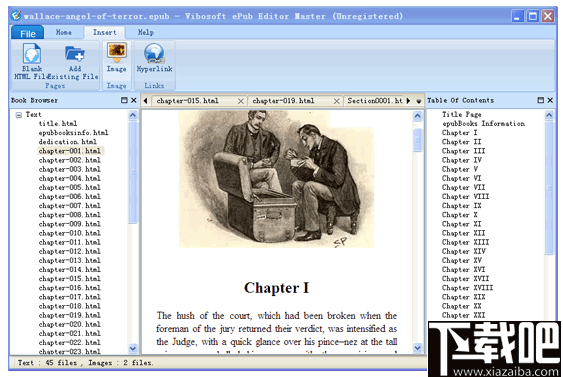Viewport: 563px width, 377px height.
Task: Click Table Of Contents scroll up arrow
Action: coord(549,115)
